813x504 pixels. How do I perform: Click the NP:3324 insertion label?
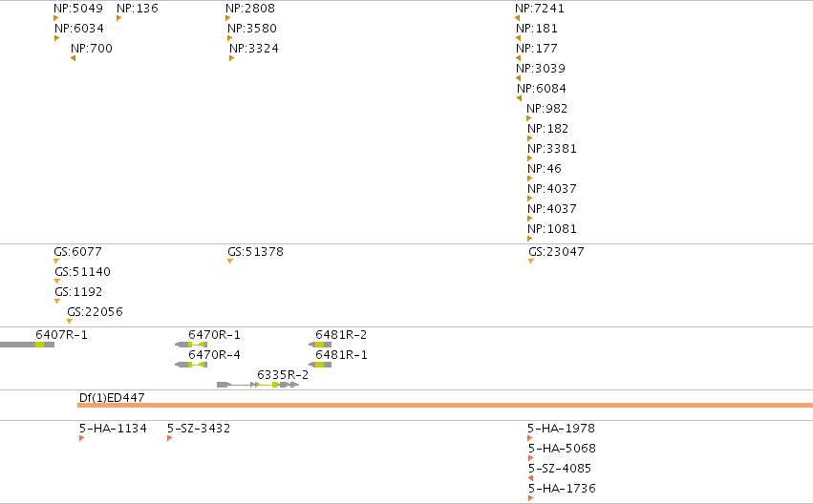click(254, 49)
